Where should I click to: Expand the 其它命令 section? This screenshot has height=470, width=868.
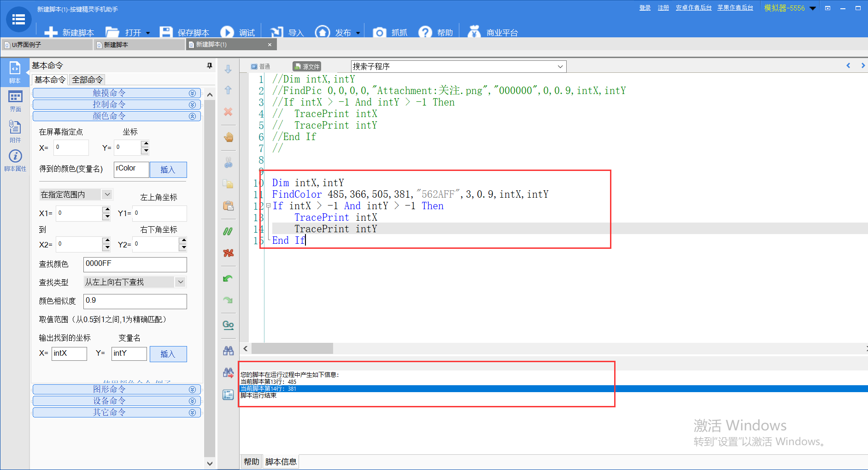click(117, 412)
